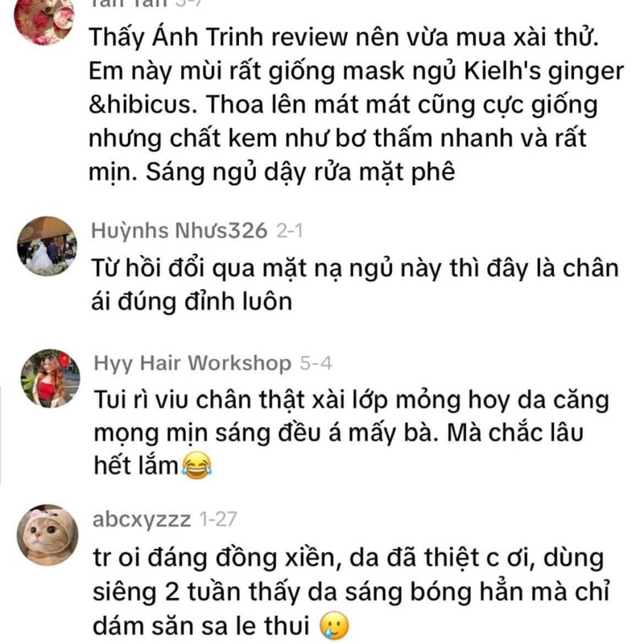
Task: Tap the wedding-photo avatar of Huỳnhs Nhưs326
Action: coord(47,246)
